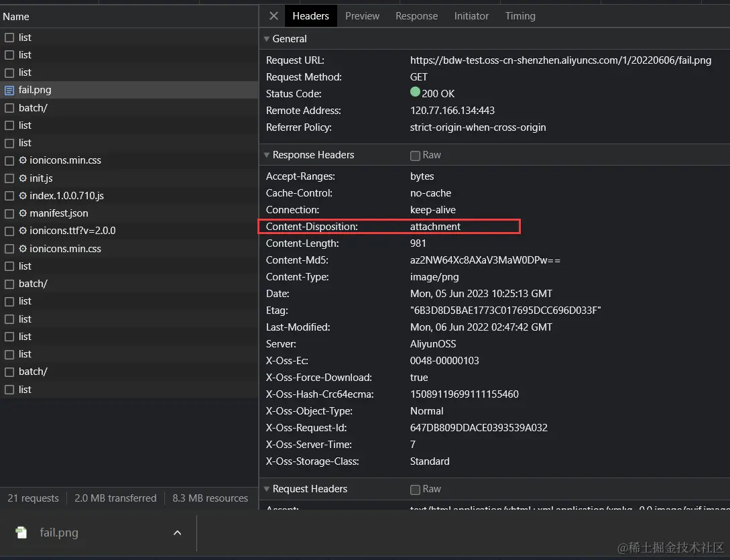Click the 2.0 MB transferred status entry
The height and width of the screenshot is (560, 730).
tap(115, 498)
